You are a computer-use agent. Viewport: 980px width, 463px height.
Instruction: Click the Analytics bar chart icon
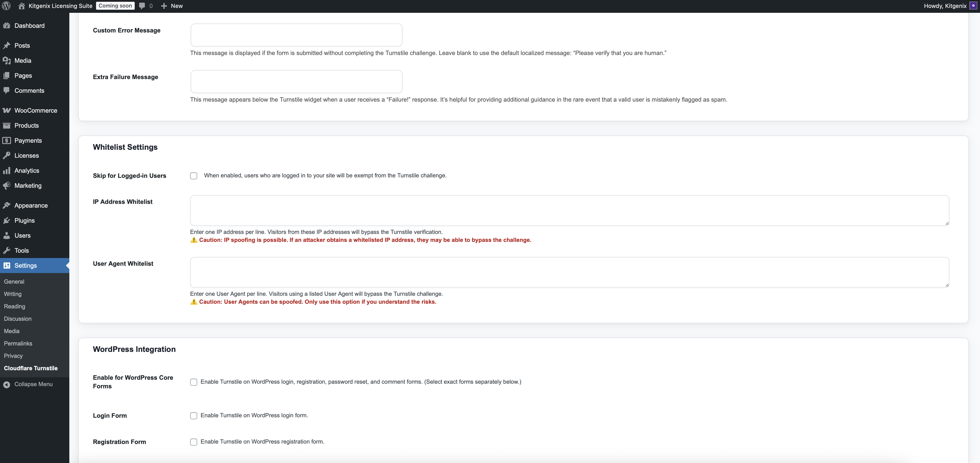[6, 171]
